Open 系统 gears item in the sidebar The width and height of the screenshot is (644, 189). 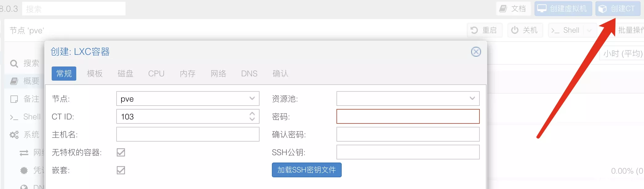coord(14,135)
